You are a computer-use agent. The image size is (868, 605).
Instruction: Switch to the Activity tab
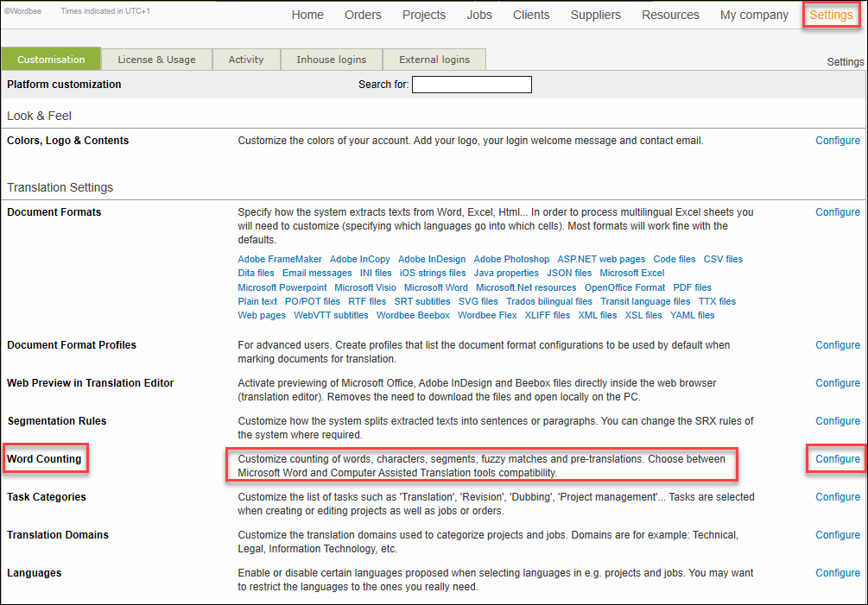coord(246,60)
